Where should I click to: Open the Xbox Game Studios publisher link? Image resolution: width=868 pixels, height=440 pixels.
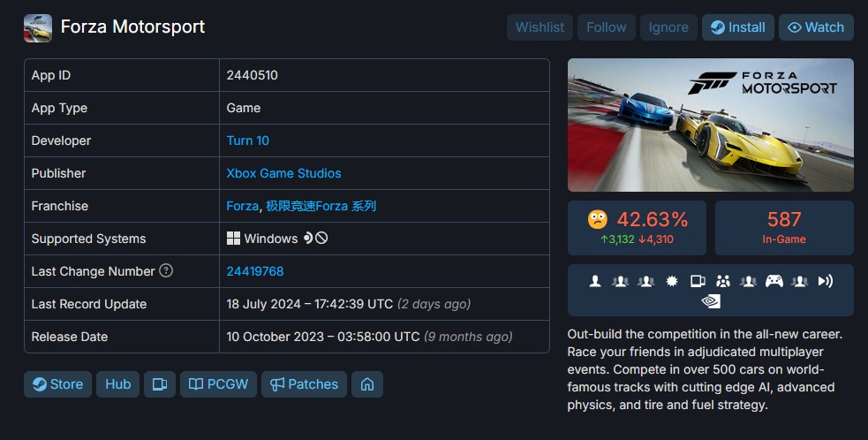[x=283, y=173]
